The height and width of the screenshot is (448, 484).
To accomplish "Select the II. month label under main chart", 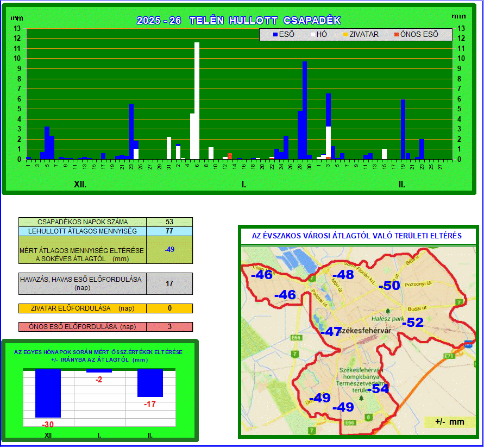I will click(401, 185).
